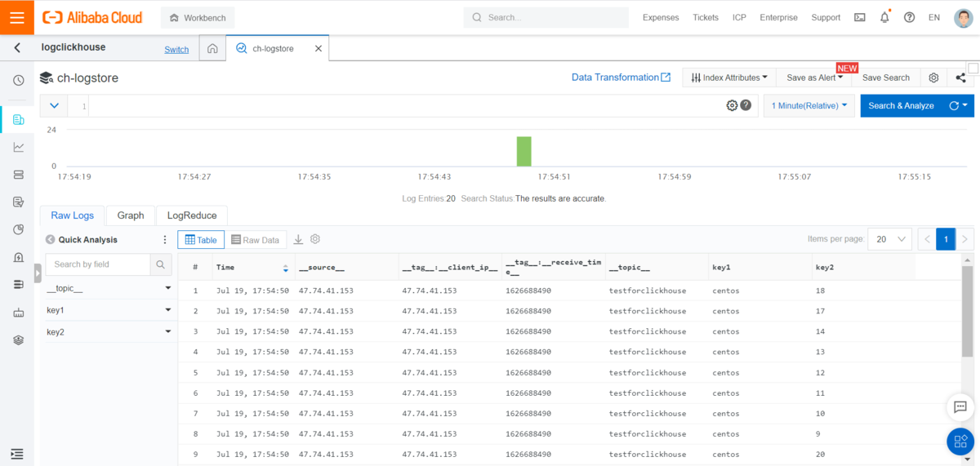Open the user avatar menu

963,17
